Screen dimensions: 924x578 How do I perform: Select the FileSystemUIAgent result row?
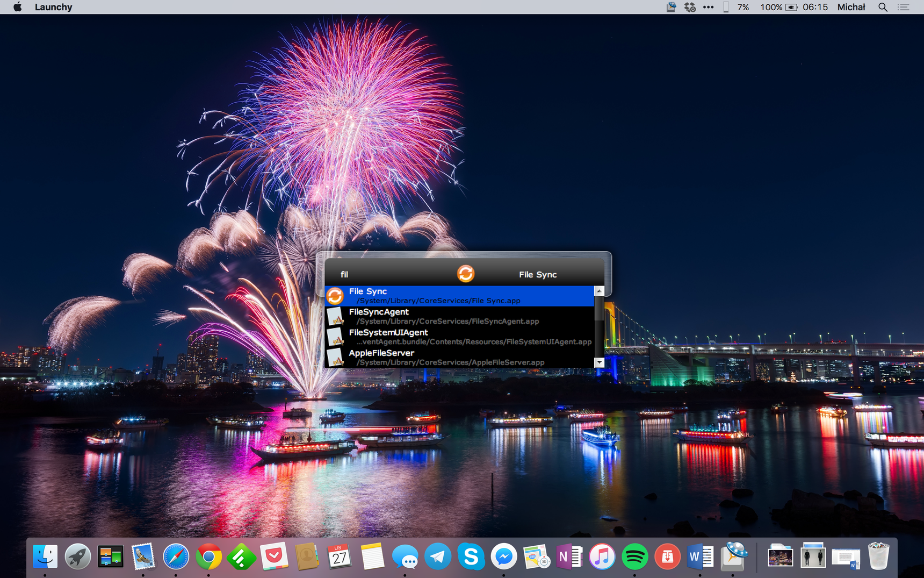tap(459, 337)
